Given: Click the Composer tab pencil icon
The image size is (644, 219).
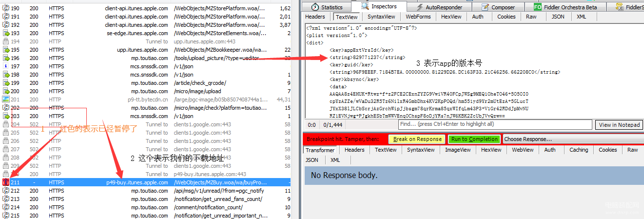Looking at the screenshot, I should coord(485,7).
